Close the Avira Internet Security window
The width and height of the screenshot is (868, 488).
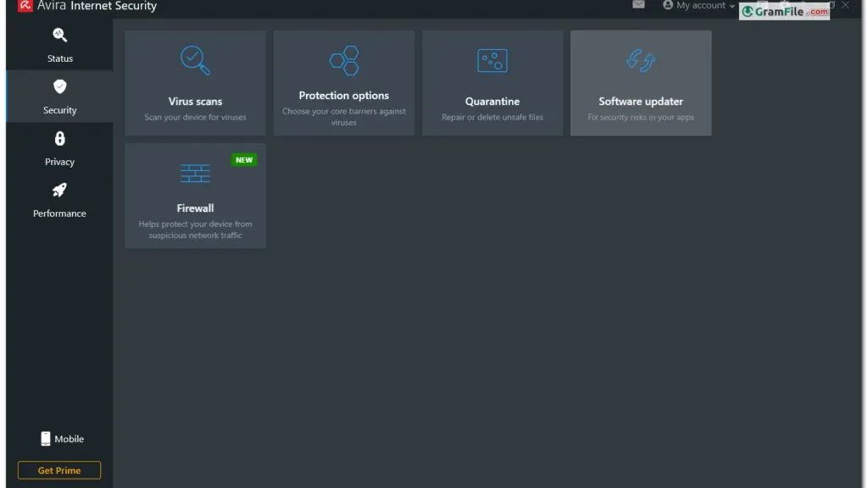pos(845,5)
